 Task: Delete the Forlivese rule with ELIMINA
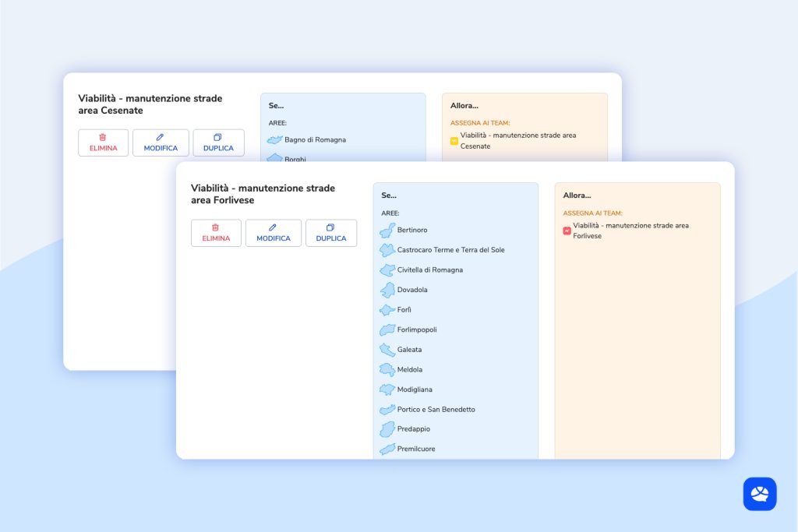(217, 233)
